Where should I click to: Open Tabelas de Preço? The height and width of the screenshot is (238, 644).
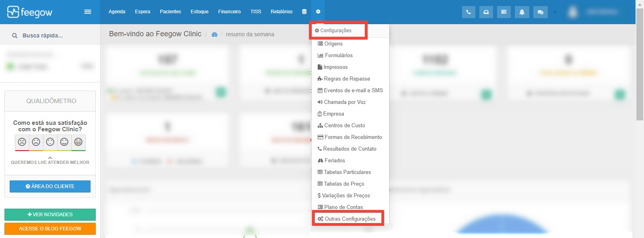pyautogui.click(x=350, y=184)
